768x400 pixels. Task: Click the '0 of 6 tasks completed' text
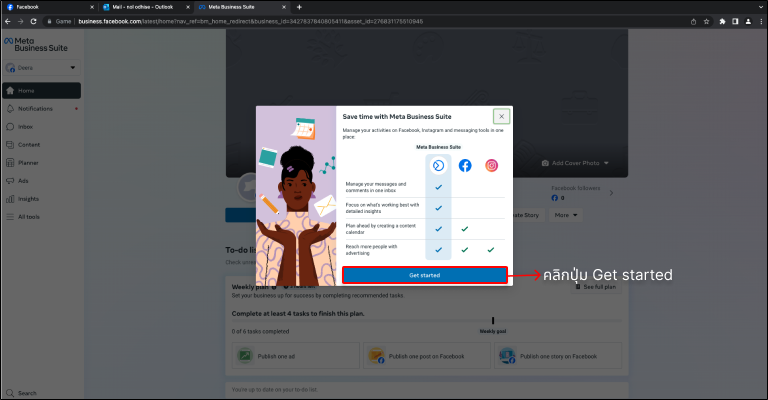[261, 331]
